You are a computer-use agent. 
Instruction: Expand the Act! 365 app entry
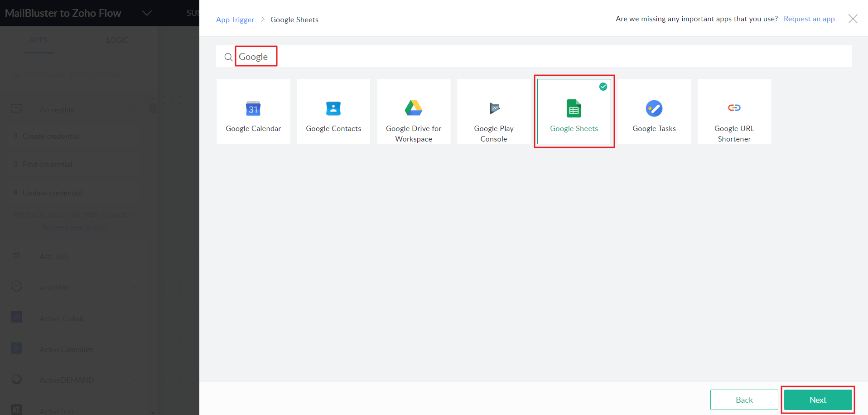(135, 256)
